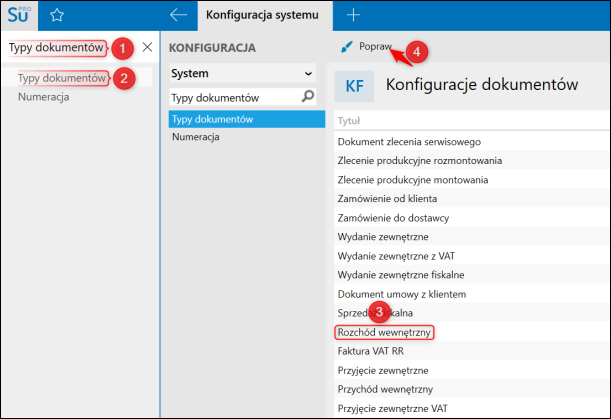Image resolution: width=611 pixels, height=419 pixels.
Task: Select Numeracja in the configuration panel
Action: tap(196, 137)
